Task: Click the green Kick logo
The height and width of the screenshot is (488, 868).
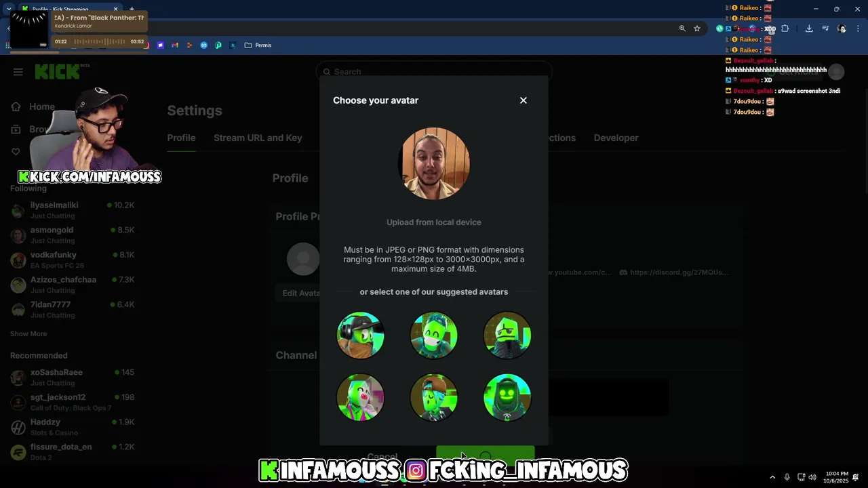Action: [58, 72]
